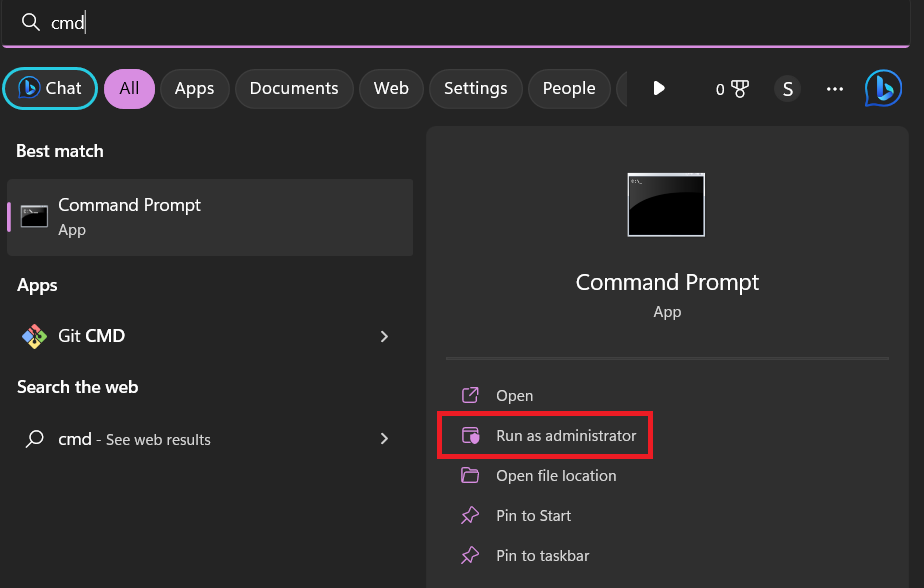Open the three-dots more options menu
Image resolution: width=924 pixels, height=588 pixels.
835,89
